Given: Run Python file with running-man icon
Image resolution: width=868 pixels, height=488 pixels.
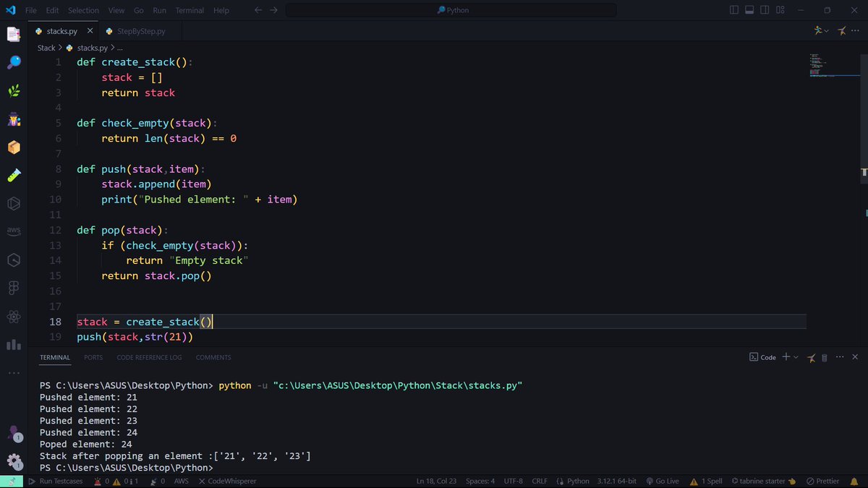Looking at the screenshot, I should (818, 30).
